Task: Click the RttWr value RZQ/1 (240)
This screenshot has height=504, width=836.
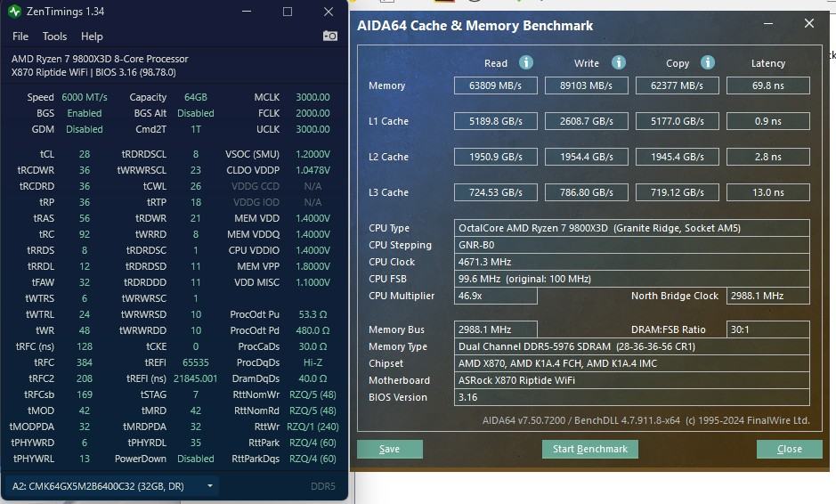Action: pyautogui.click(x=312, y=427)
